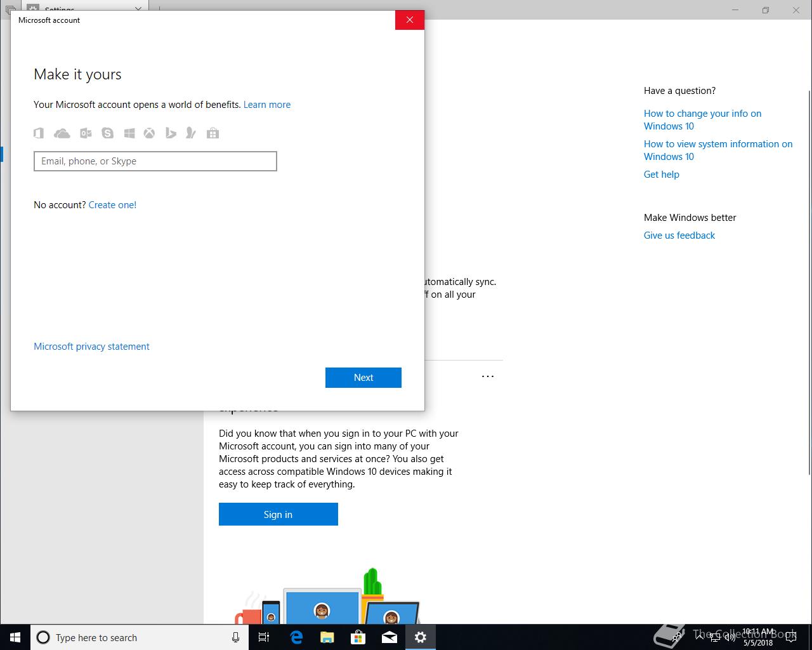Click the Outlook icon in the benefits row

[86, 133]
